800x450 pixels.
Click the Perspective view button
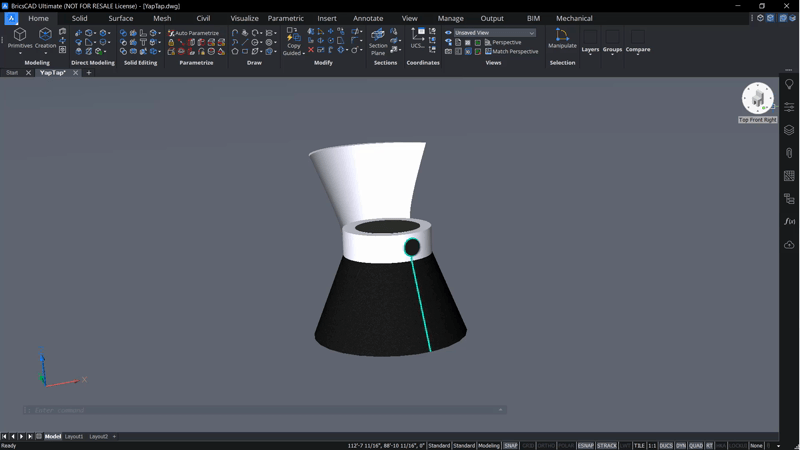(503, 42)
